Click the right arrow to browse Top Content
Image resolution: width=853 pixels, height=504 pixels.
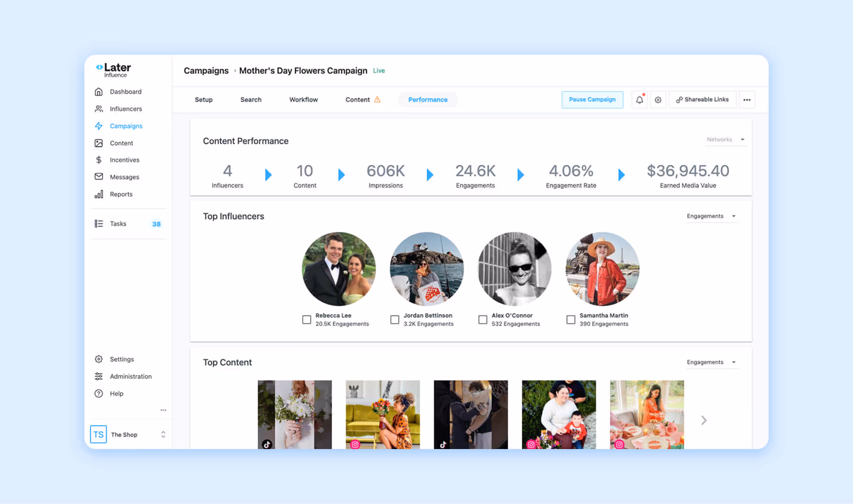pos(704,420)
